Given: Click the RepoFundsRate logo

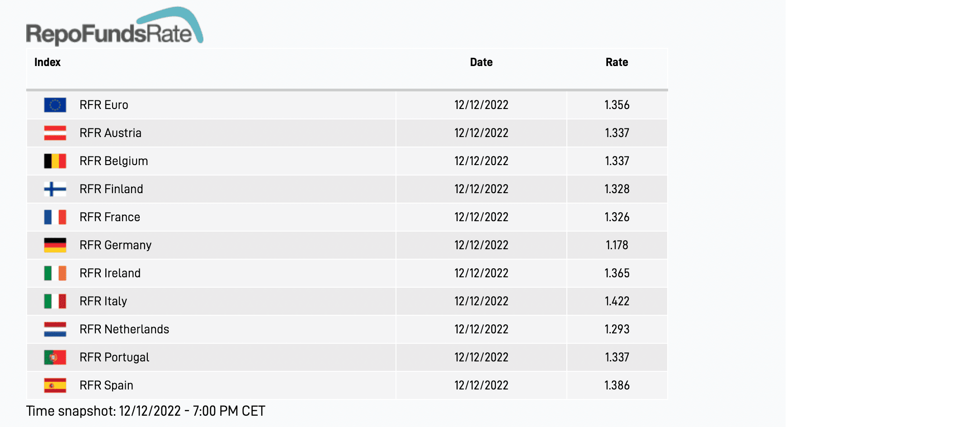Looking at the screenshot, I should 115,26.
